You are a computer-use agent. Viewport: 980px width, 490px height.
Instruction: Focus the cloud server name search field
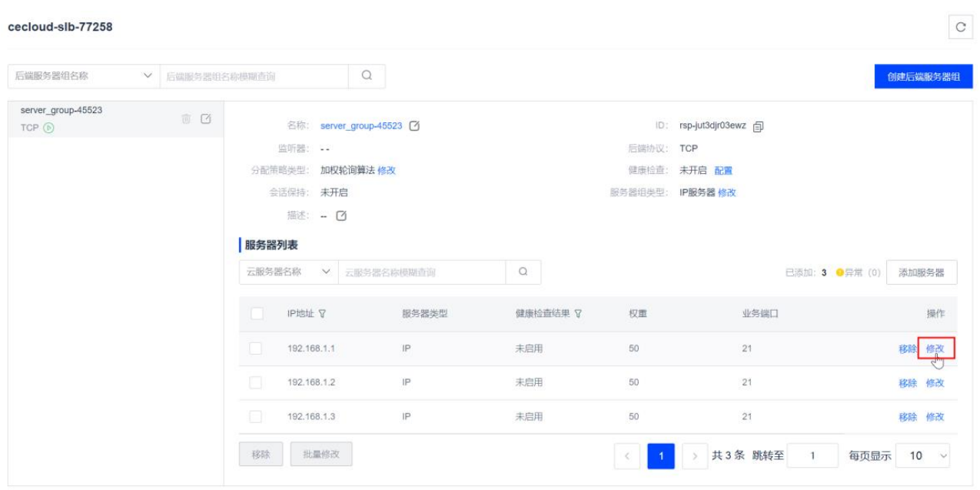coord(422,272)
